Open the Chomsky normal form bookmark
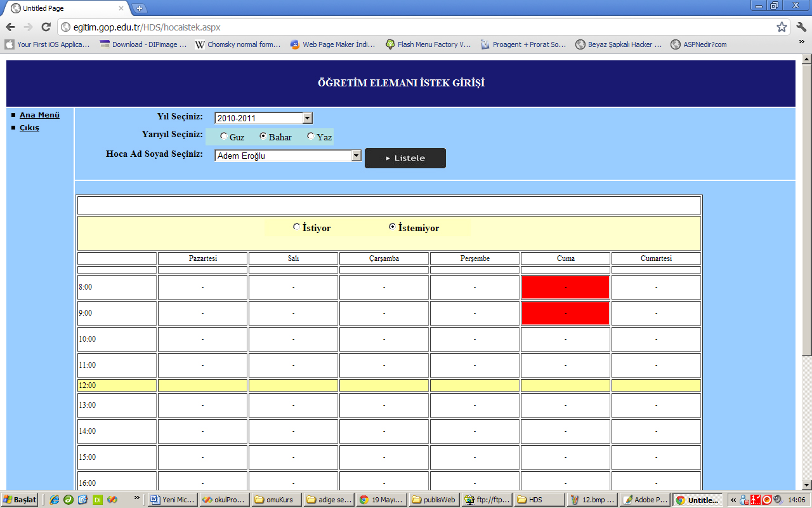 click(x=238, y=44)
